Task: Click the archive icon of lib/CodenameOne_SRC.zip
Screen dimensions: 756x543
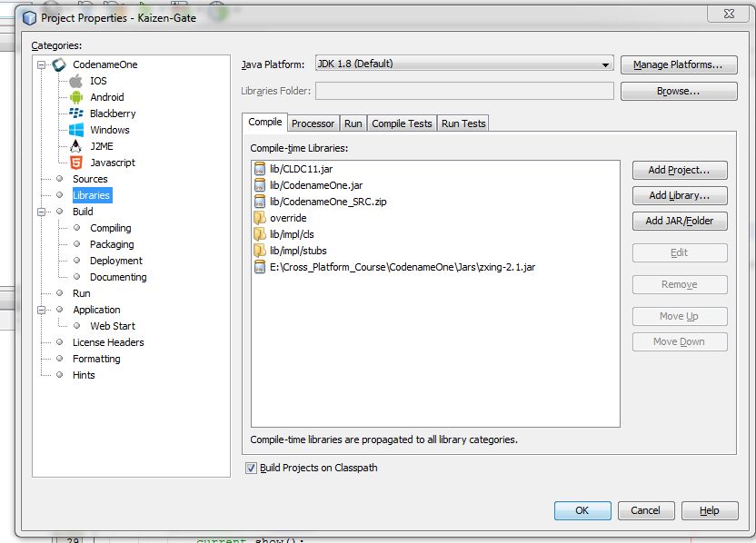Action: point(259,202)
